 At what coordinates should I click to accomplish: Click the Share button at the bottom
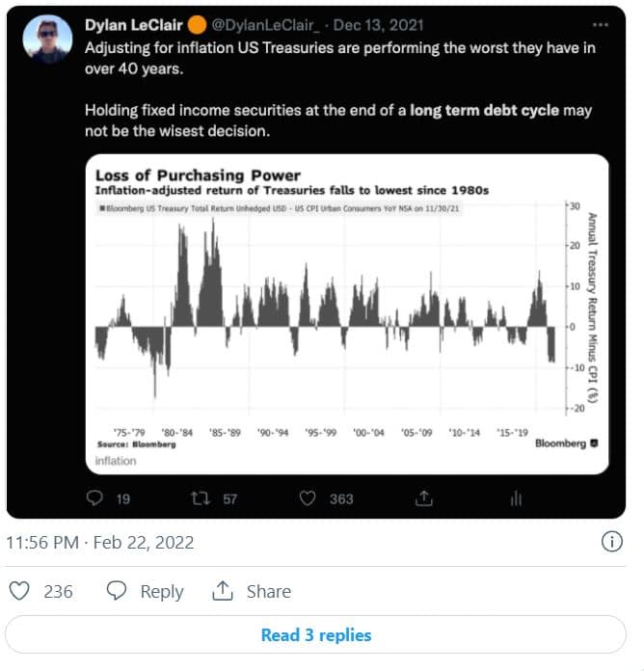click(251, 591)
